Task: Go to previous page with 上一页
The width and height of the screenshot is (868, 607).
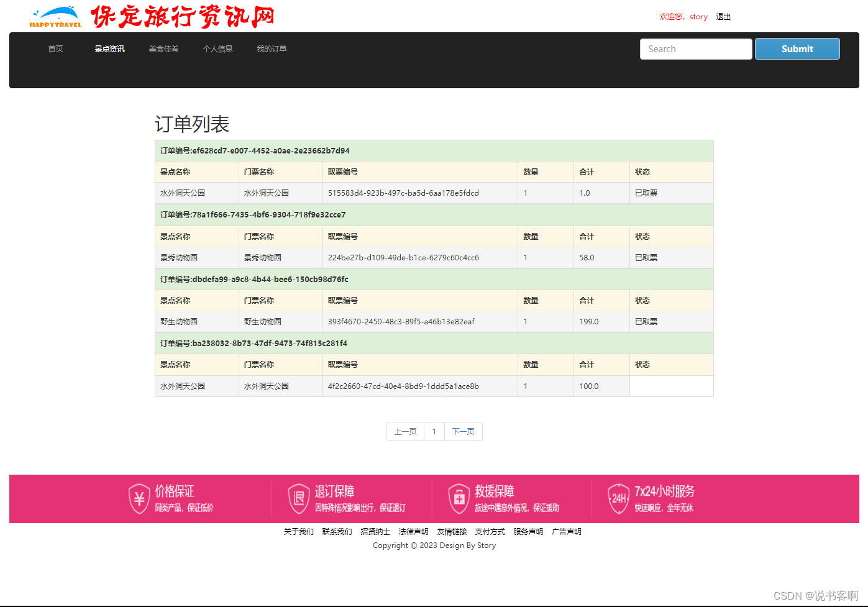Action: click(405, 432)
